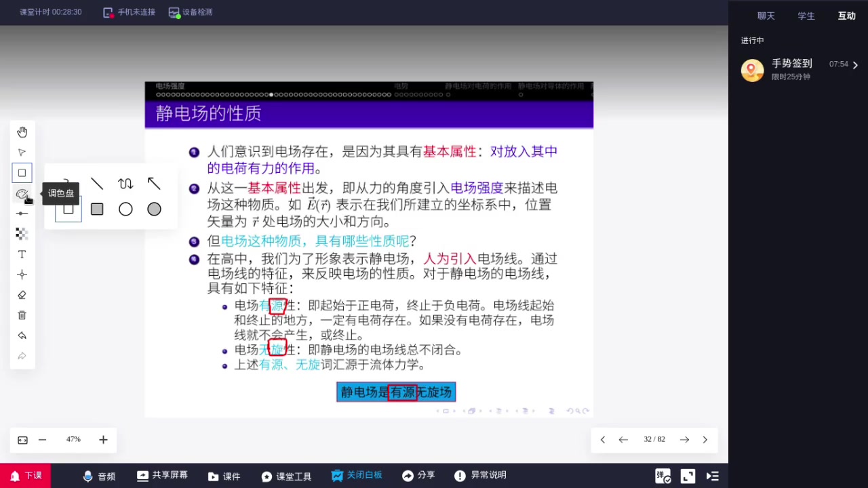Screen dimensions: 868x488
Task: Open 设备检测 device check
Action: coord(190,12)
